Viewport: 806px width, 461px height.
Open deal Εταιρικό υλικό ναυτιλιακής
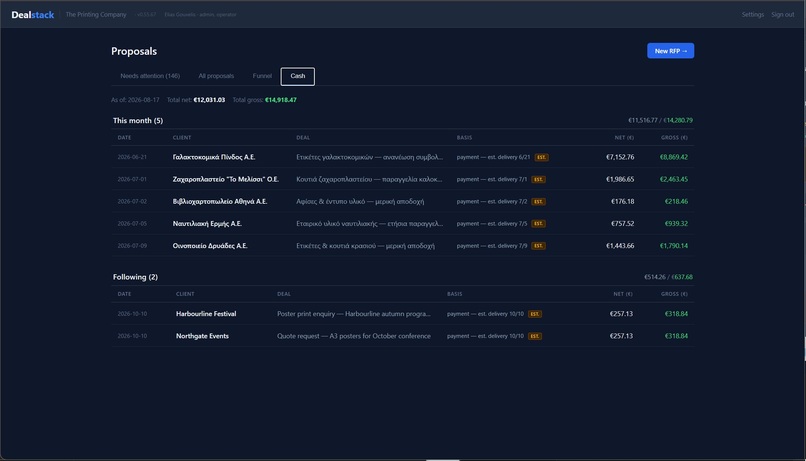pyautogui.click(x=369, y=224)
